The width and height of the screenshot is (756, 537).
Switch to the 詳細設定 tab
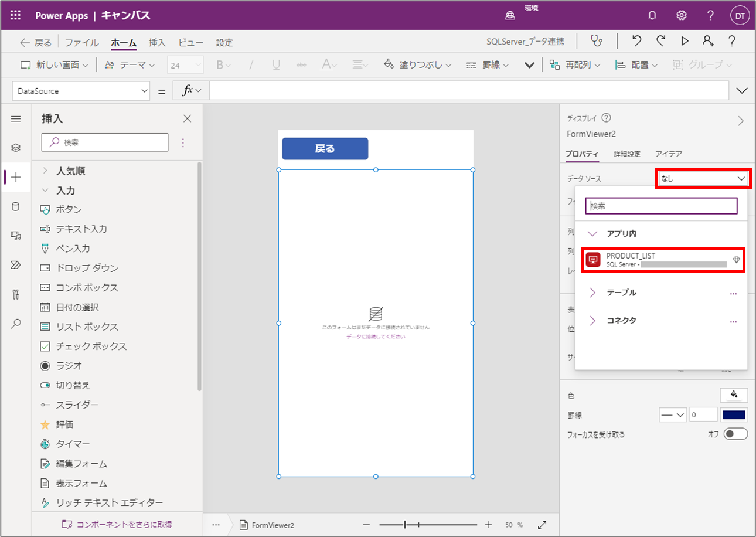tap(627, 154)
